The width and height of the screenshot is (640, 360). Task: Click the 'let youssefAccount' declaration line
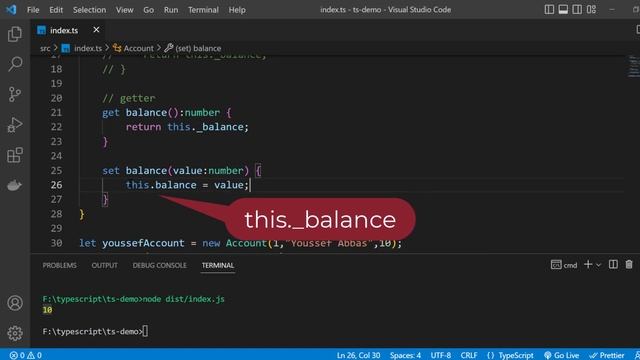coord(240,243)
